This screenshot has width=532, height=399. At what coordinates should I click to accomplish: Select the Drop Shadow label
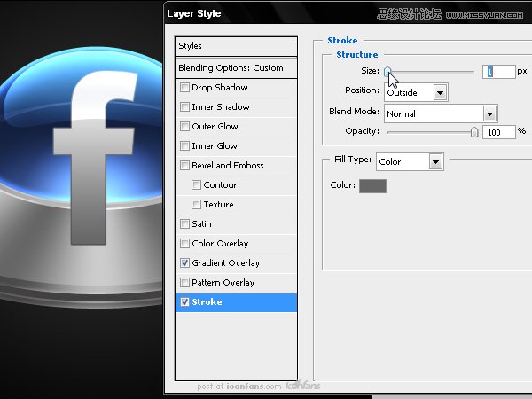point(220,88)
